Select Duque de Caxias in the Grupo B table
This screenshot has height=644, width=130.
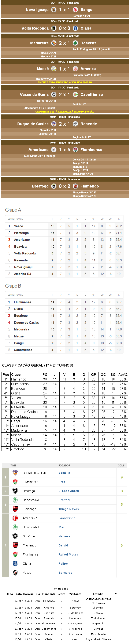(26, 322)
